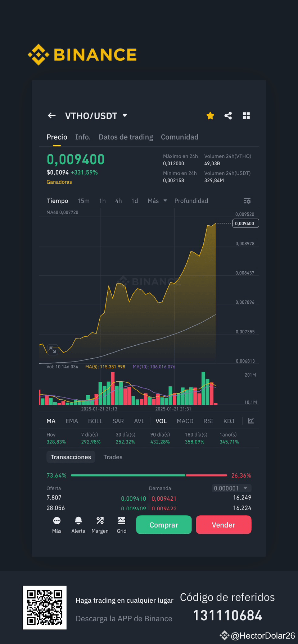298x644 pixels.
Task: Select the Transacciones order book tab
Action: pyautogui.click(x=71, y=457)
